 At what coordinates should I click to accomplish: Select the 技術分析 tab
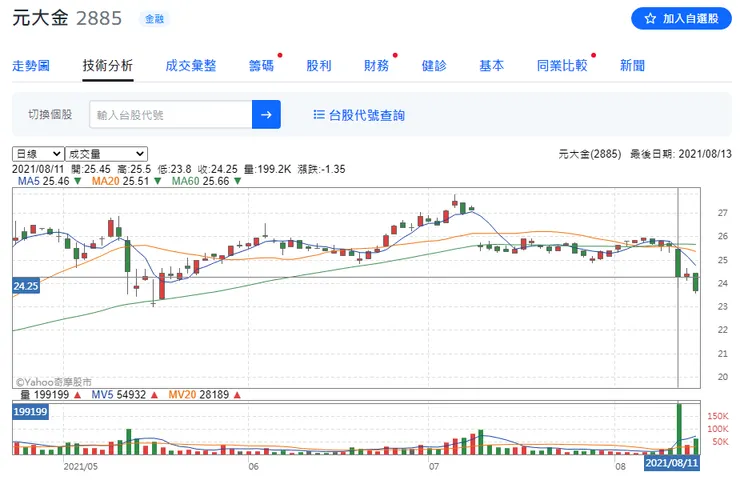pos(108,66)
